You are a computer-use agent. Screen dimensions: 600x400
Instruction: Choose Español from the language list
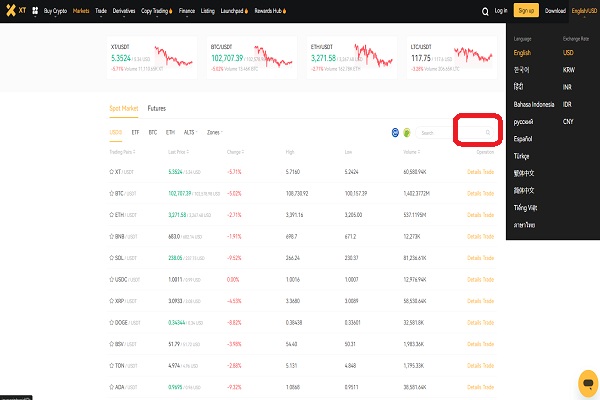(x=523, y=139)
